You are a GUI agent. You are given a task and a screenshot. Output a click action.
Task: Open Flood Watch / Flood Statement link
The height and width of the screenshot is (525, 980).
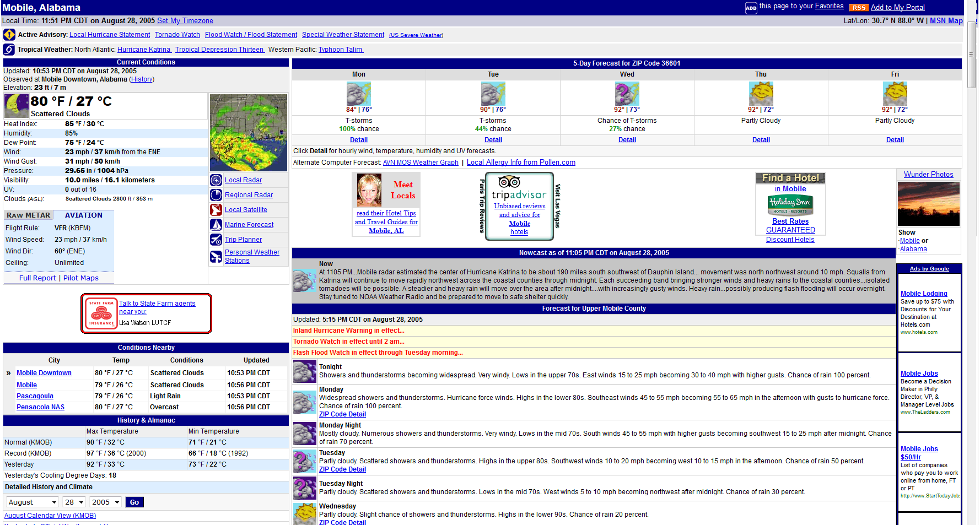click(x=251, y=35)
